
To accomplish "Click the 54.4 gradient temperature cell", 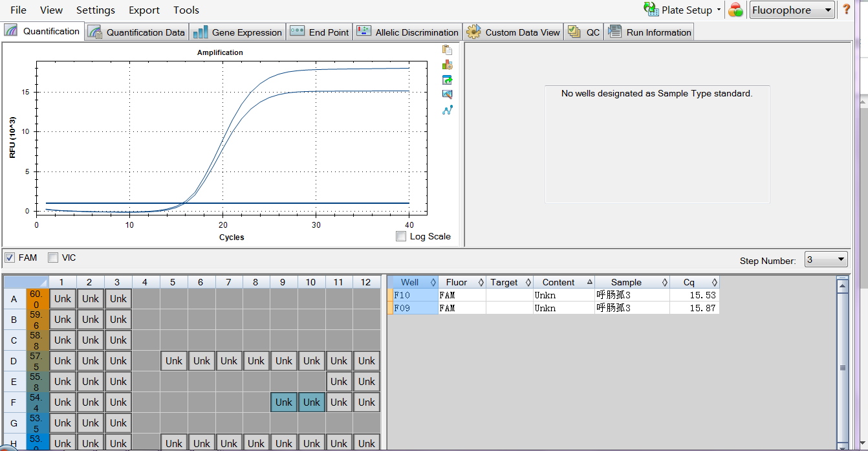I will pyautogui.click(x=38, y=402).
